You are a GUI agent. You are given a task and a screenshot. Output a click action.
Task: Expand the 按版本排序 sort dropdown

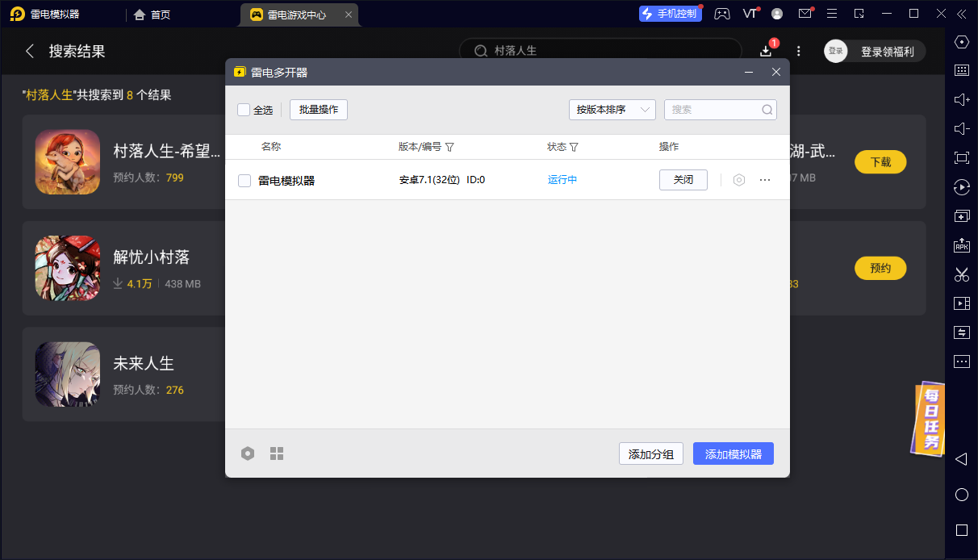(612, 110)
